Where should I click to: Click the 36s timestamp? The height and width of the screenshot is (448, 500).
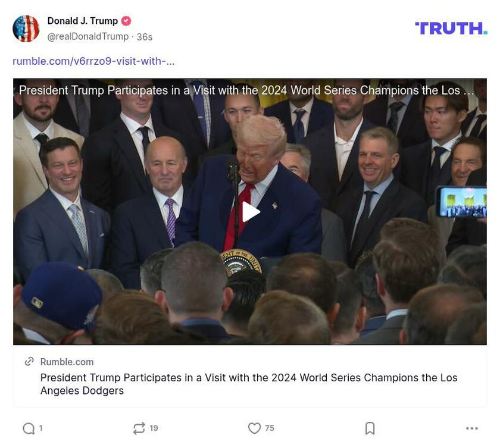pos(143,35)
